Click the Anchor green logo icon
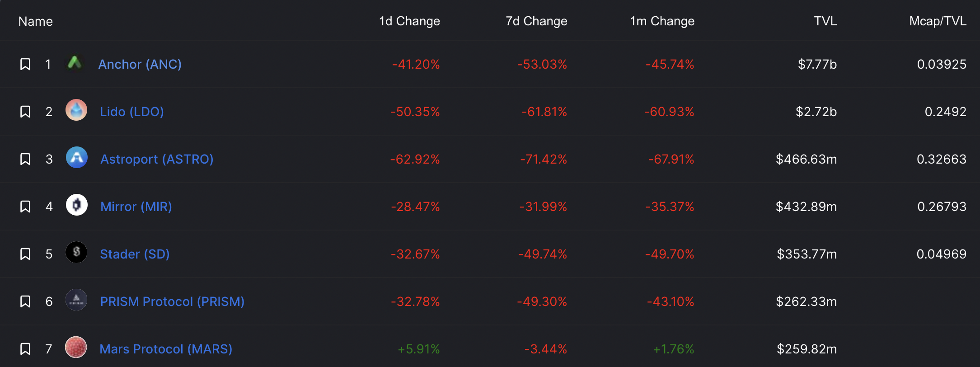Viewport: 980px width, 367px height. pyautogui.click(x=75, y=63)
